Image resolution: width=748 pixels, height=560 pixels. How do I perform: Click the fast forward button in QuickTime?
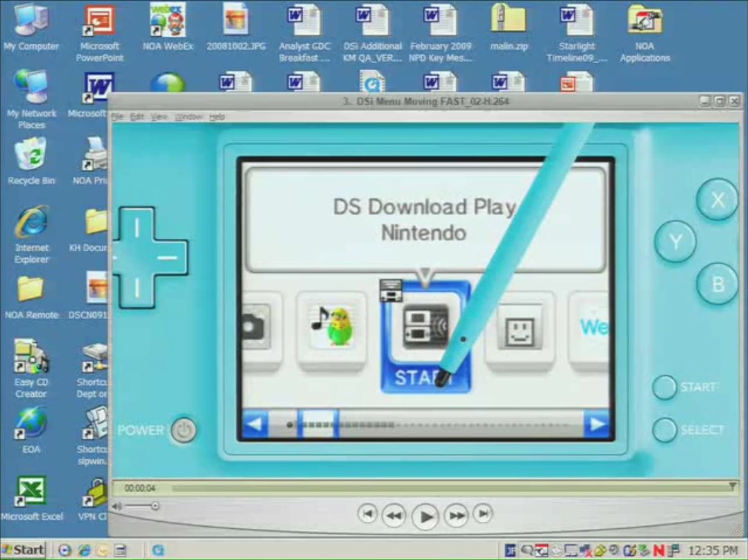point(457,515)
